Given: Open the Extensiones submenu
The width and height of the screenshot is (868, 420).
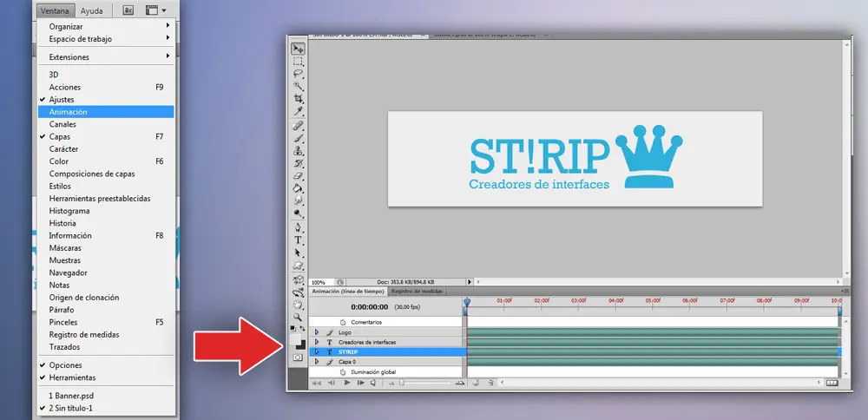Looking at the screenshot, I should 106,57.
